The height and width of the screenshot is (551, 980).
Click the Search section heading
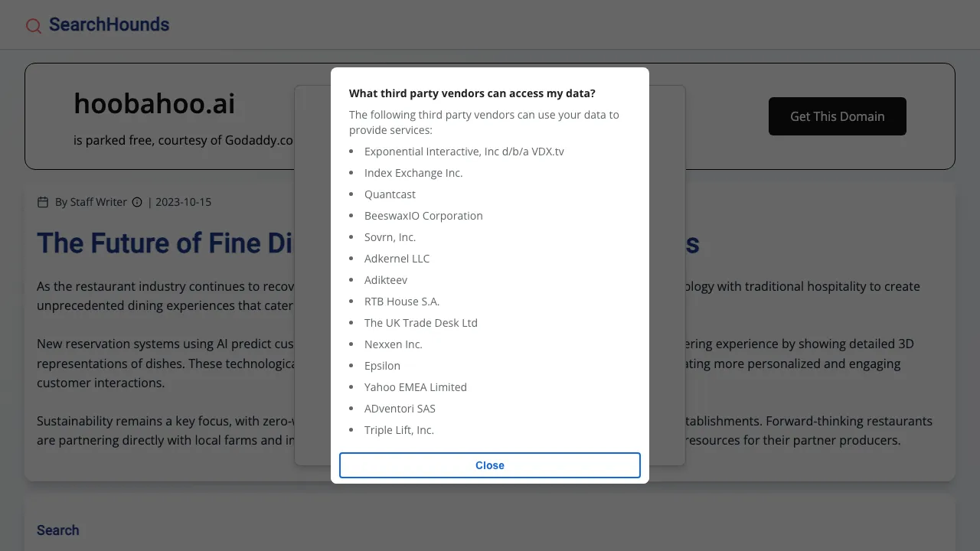[58, 530]
